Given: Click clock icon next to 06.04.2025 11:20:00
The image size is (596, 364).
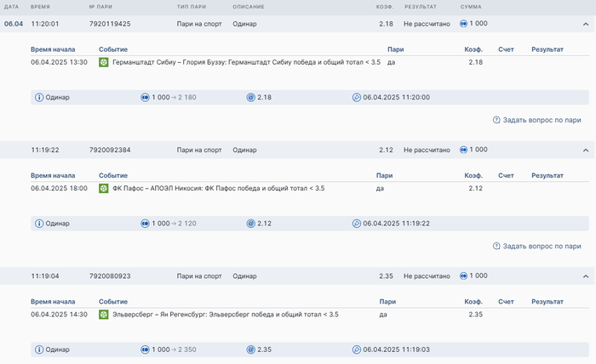Looking at the screenshot, I should tap(356, 98).
